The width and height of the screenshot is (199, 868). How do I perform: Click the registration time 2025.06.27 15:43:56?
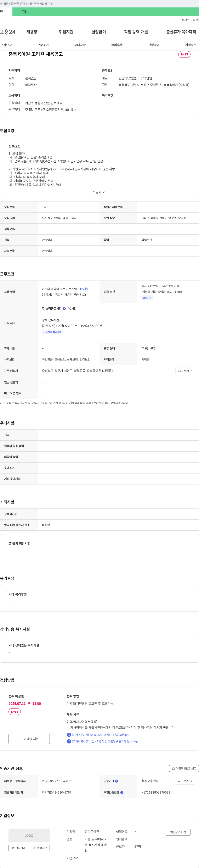57,781
